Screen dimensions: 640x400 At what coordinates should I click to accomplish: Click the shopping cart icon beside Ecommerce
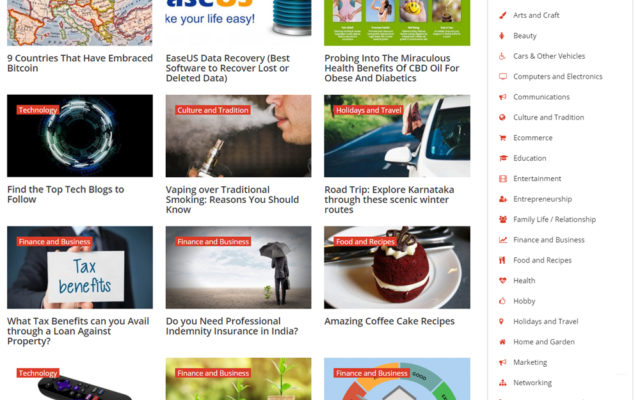click(x=502, y=138)
